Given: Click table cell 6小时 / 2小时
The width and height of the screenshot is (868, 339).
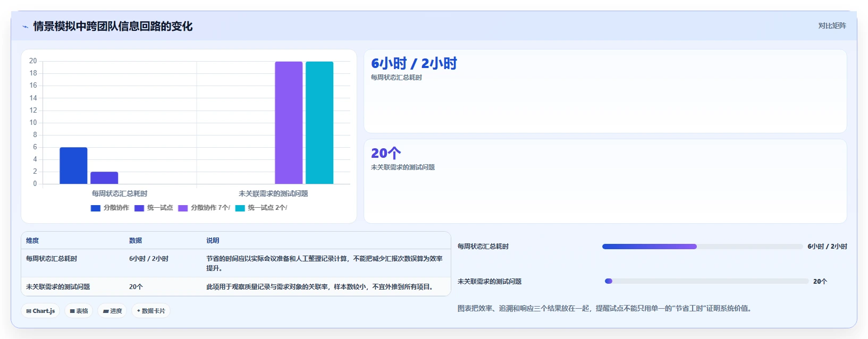Looking at the screenshot, I should (149, 259).
